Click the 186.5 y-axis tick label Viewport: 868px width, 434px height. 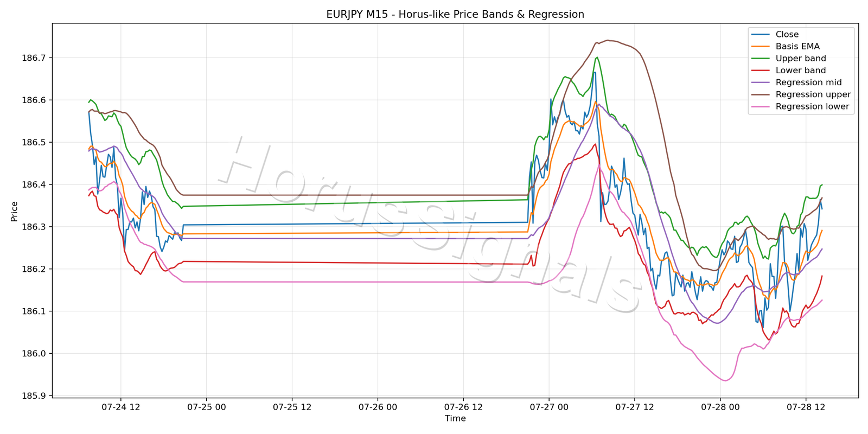(34, 143)
